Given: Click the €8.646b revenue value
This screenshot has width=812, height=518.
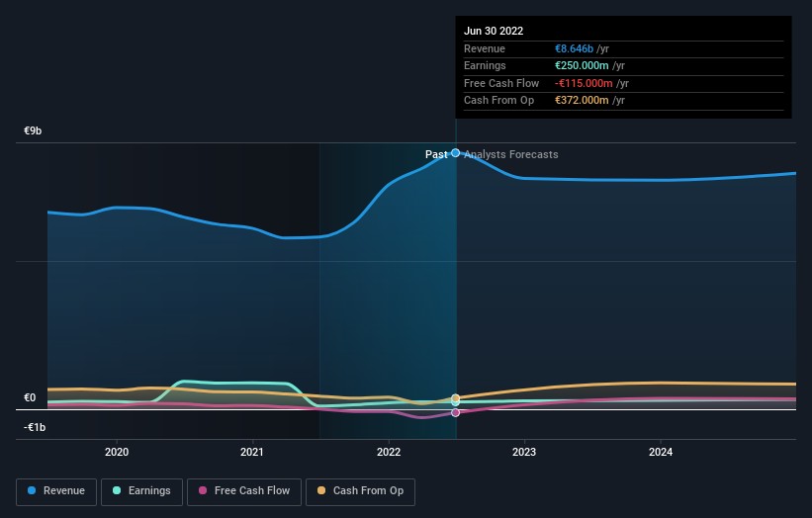Looking at the screenshot, I should (x=574, y=48).
